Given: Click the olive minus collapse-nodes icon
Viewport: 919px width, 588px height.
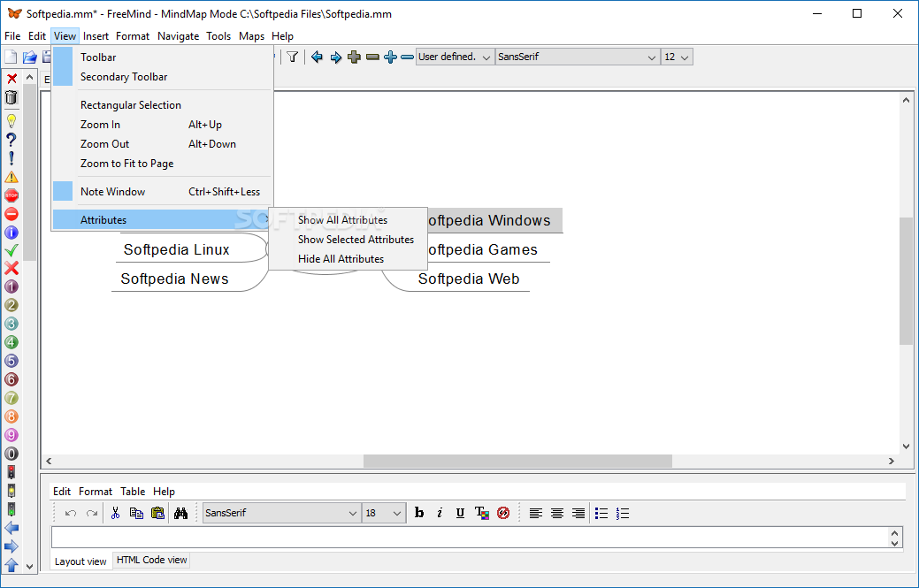Looking at the screenshot, I should (x=372, y=57).
